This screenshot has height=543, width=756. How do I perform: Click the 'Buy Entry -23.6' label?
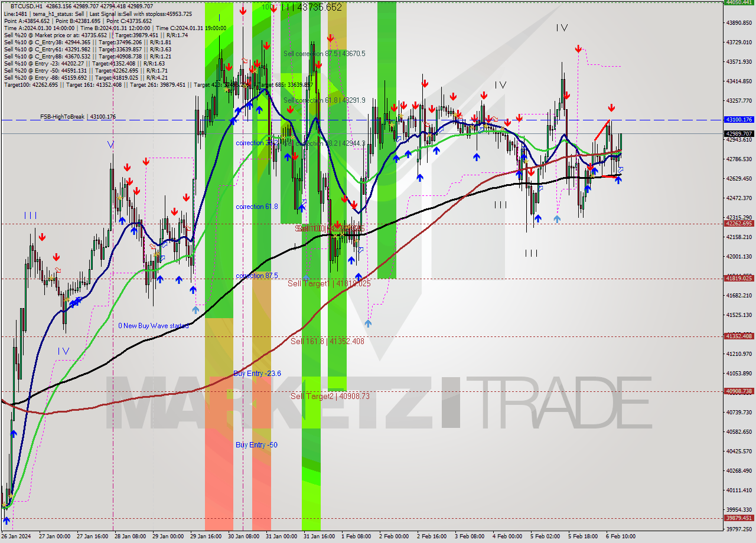(x=257, y=374)
